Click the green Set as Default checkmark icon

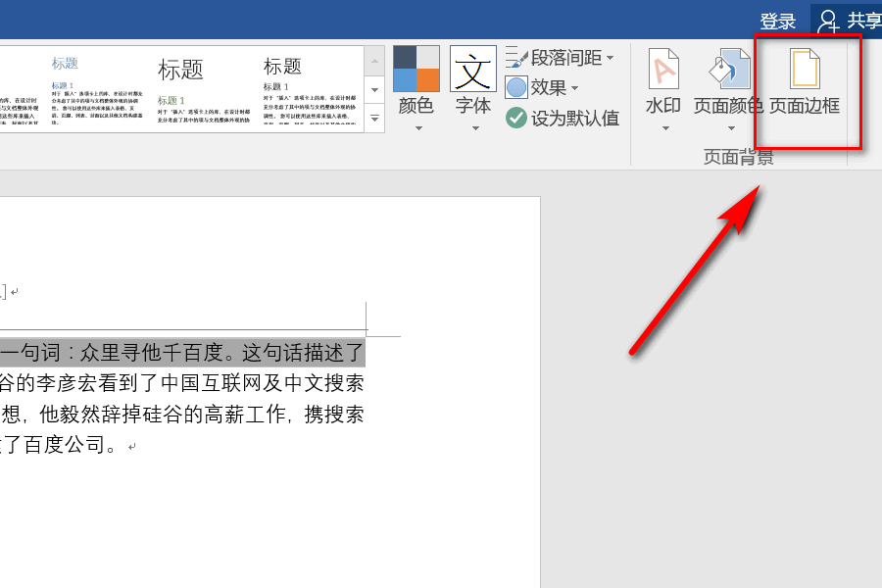pos(515,119)
